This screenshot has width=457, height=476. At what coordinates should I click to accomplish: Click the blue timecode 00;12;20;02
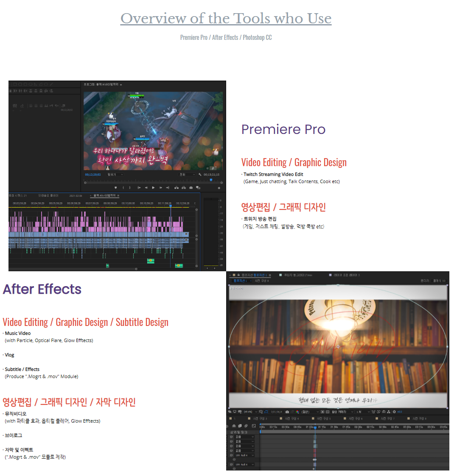point(93,175)
